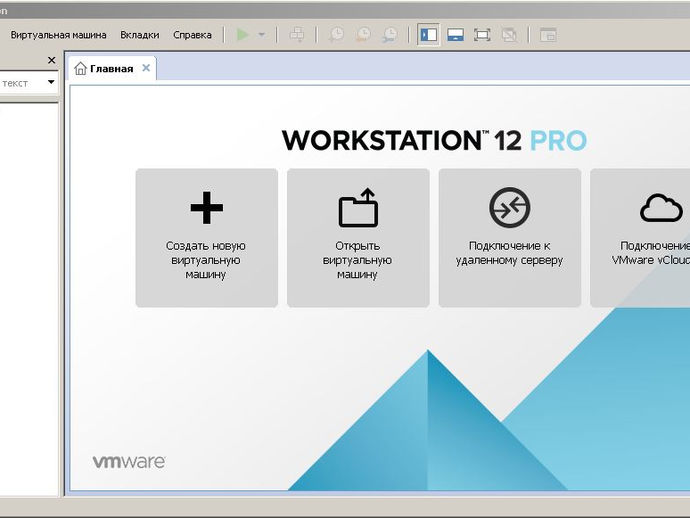Screen dimensions: 690x518
Task: Select the Главная tab
Action: (x=112, y=69)
